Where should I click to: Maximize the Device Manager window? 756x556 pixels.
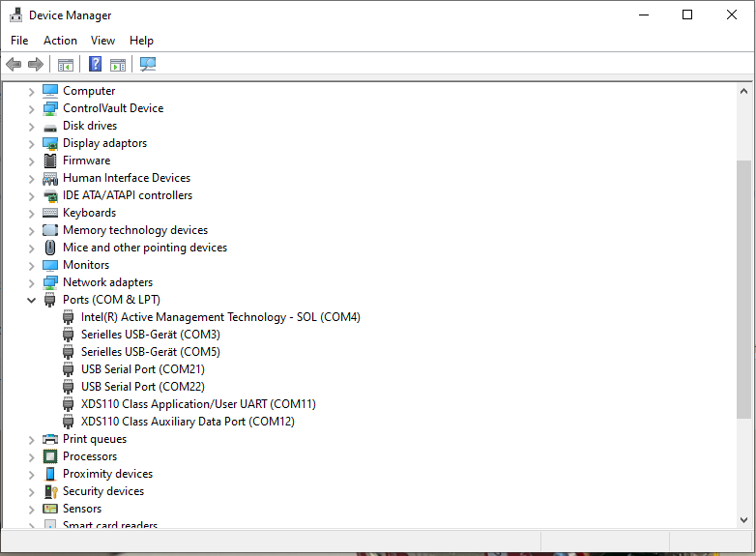pos(687,15)
